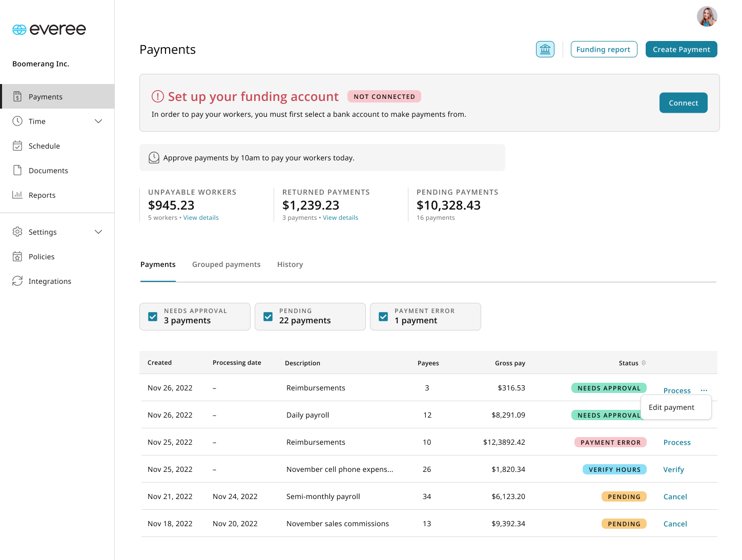Click the ellipsis menu on the Reimbursements row
This screenshot has height=560, width=742.
[704, 390]
